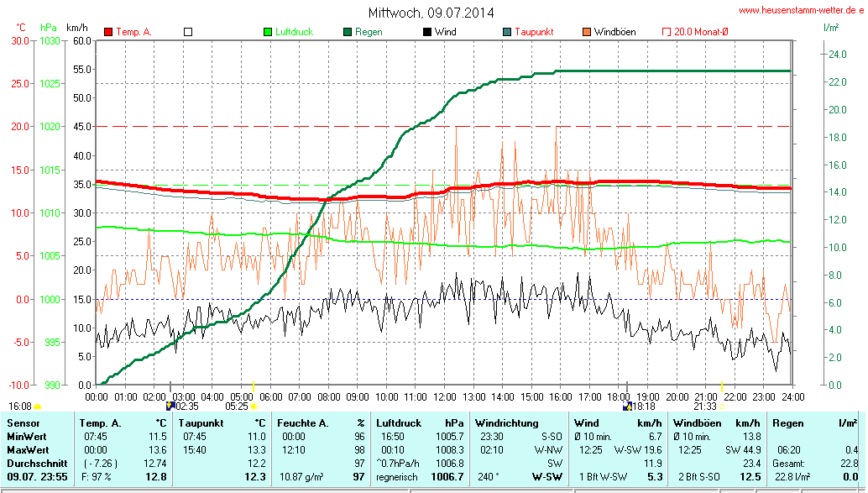
Task: Toggle the 20.0 Monat-Ø legend marker
Action: 667,32
